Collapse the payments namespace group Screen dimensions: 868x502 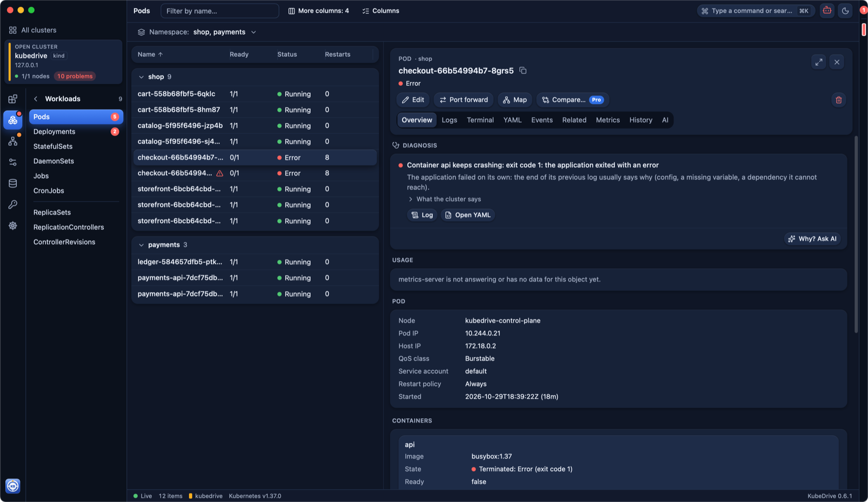[x=141, y=245]
